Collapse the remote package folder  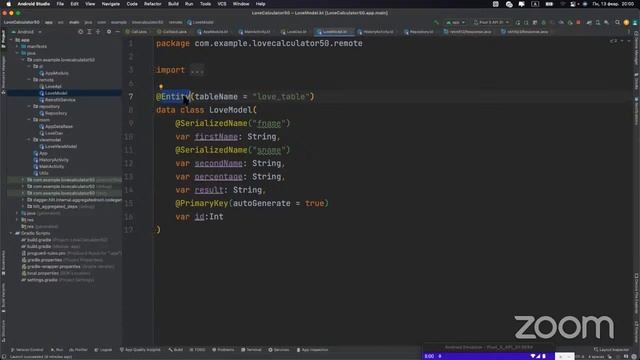29,80
